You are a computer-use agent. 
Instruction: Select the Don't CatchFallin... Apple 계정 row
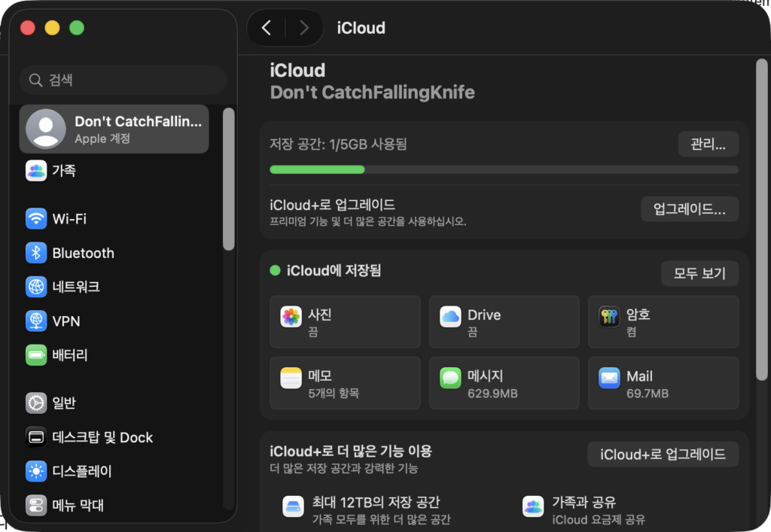(x=114, y=129)
